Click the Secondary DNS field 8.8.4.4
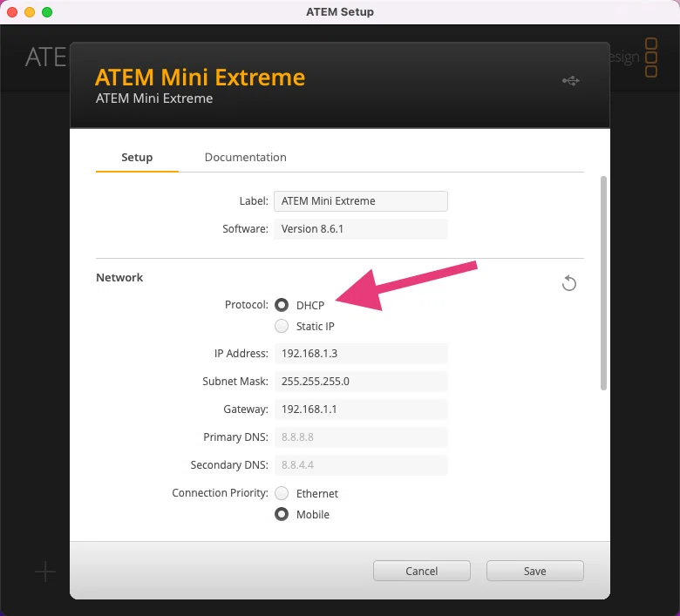This screenshot has width=680, height=616. coord(361,465)
